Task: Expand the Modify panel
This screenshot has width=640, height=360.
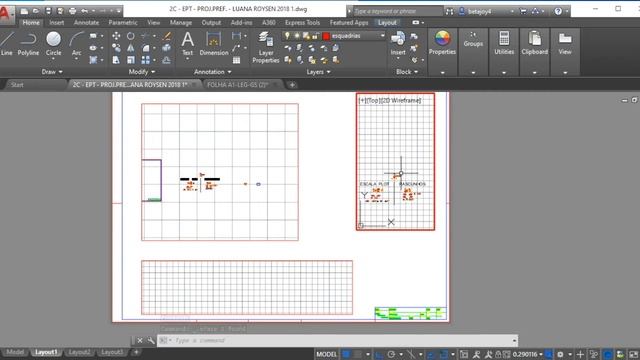Action: pyautogui.click(x=142, y=72)
